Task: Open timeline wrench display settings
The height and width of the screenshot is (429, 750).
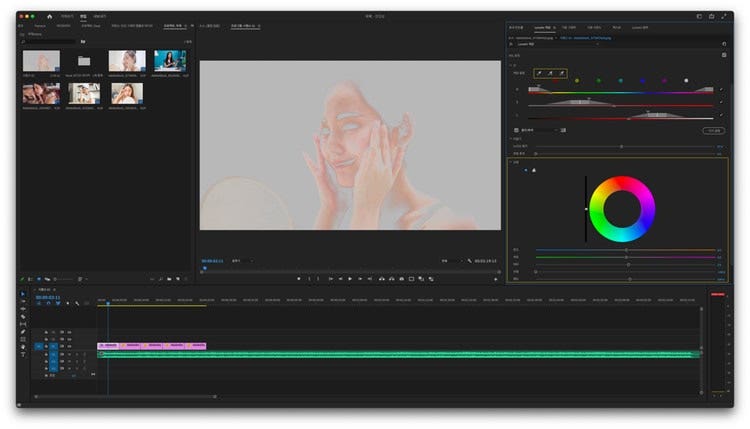Action: (77, 303)
